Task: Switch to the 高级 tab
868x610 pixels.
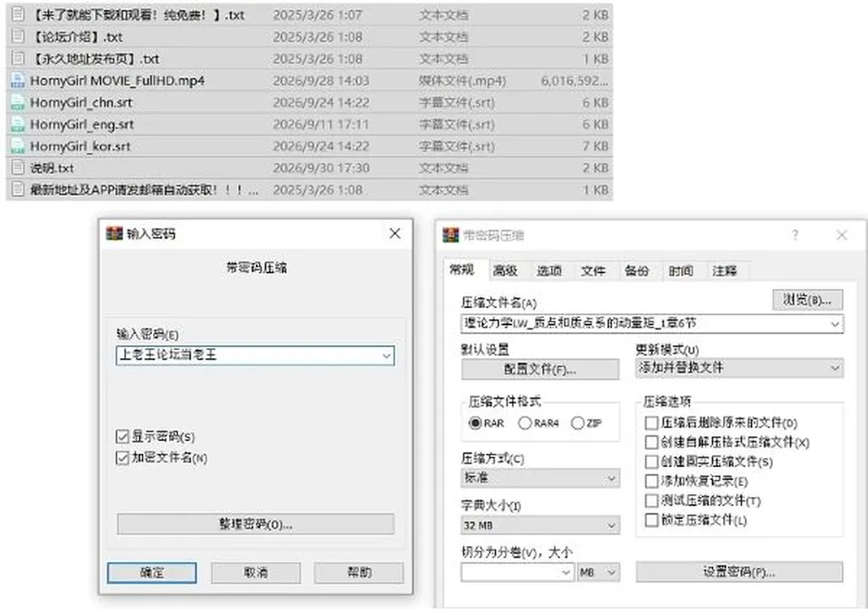Action: point(505,271)
